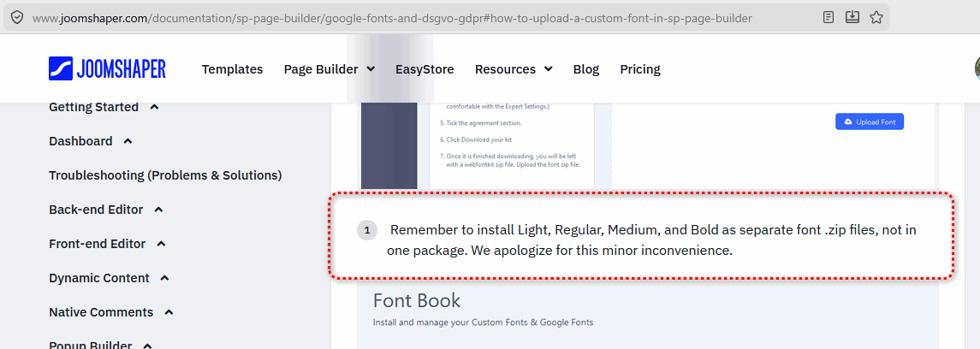Click the JoomShaper logo
980x349 pixels.
click(x=107, y=68)
